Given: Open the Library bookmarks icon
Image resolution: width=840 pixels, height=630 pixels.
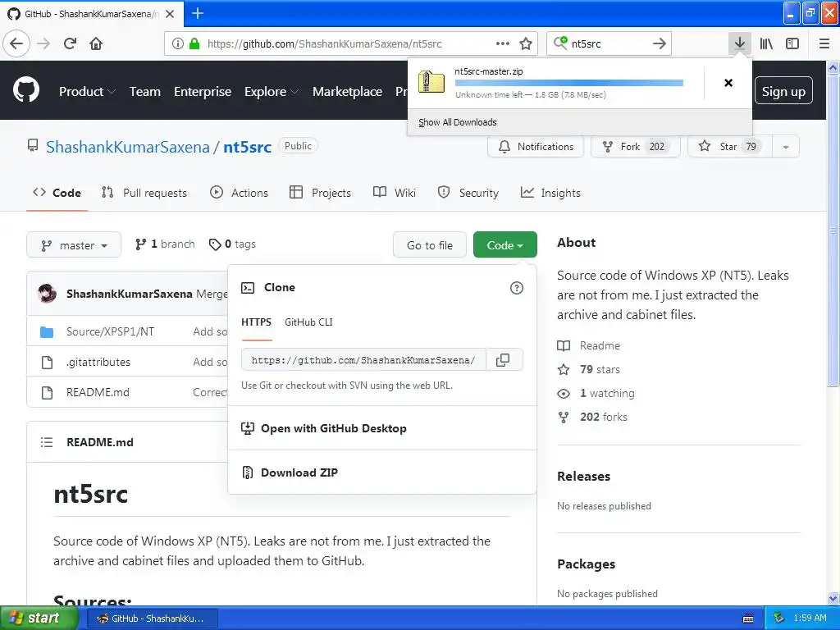Looking at the screenshot, I should [766, 43].
